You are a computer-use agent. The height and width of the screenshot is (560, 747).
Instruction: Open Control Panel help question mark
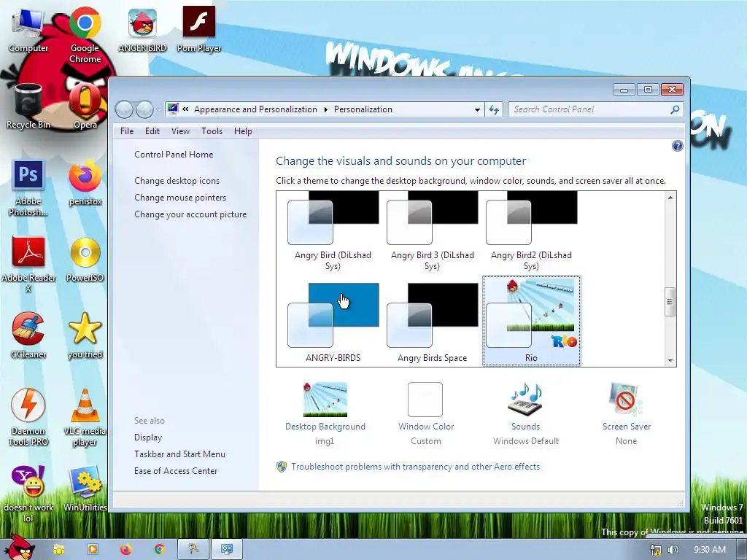[677, 146]
